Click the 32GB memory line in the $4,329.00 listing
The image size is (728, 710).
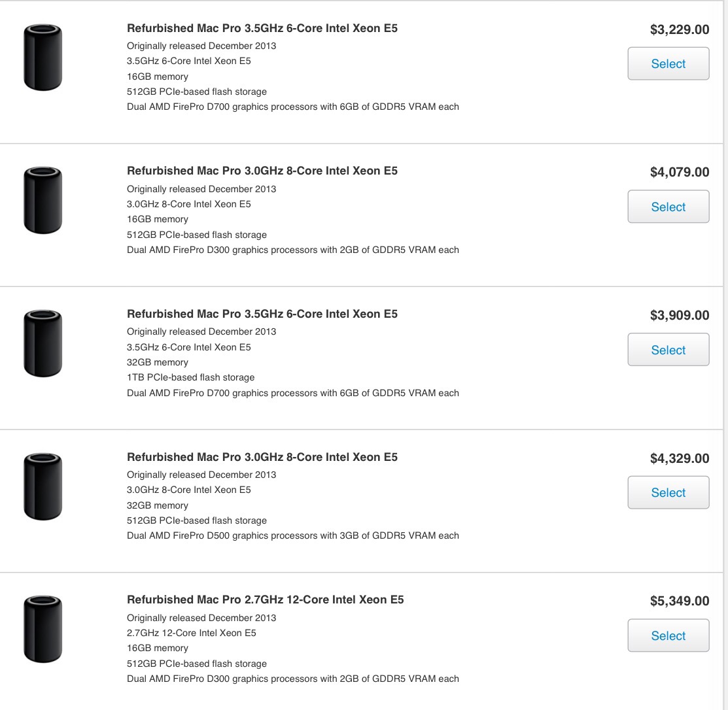point(158,505)
